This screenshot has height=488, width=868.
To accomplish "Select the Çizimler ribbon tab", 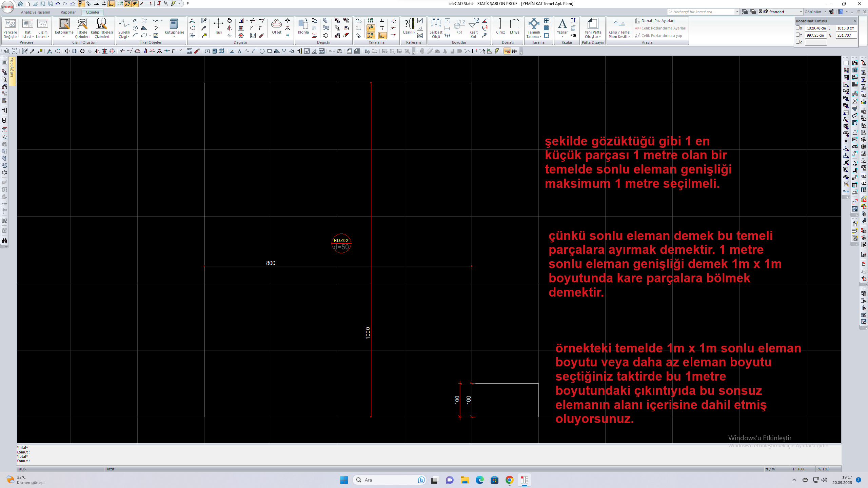I will [93, 12].
